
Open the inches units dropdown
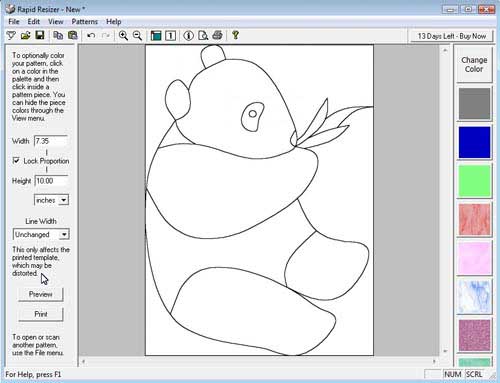coord(63,200)
